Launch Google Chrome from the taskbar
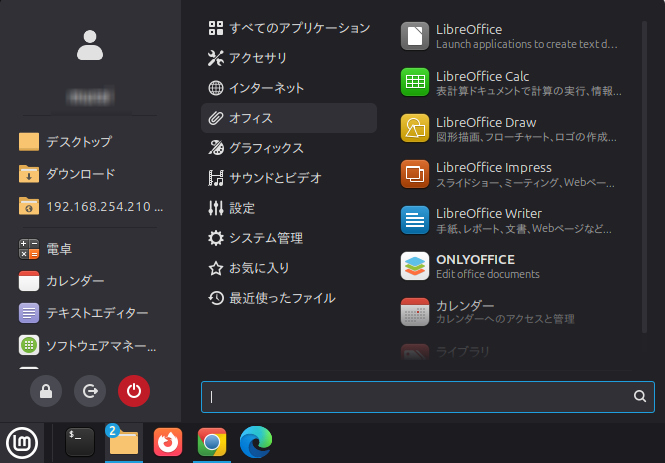Screen dimensions: 665x463 point(211,441)
